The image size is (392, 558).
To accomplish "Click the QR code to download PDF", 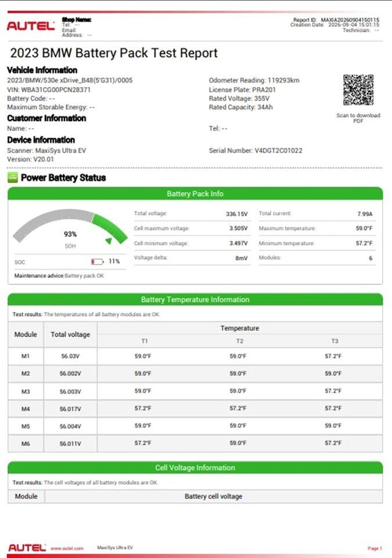I will pyautogui.click(x=358, y=90).
